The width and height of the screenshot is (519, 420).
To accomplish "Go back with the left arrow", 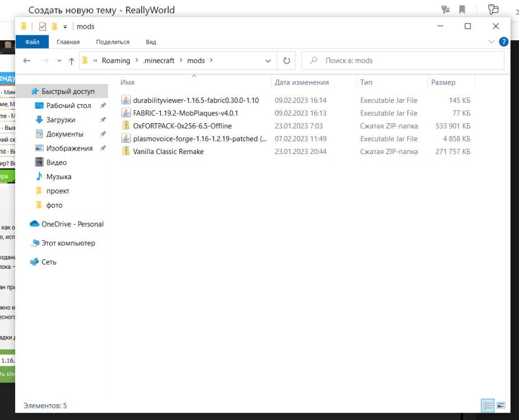I will (27, 60).
